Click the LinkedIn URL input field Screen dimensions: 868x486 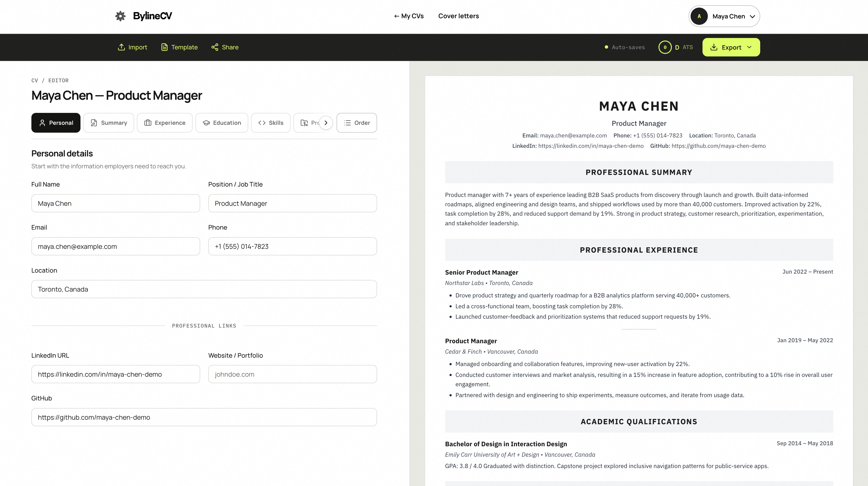(x=116, y=374)
